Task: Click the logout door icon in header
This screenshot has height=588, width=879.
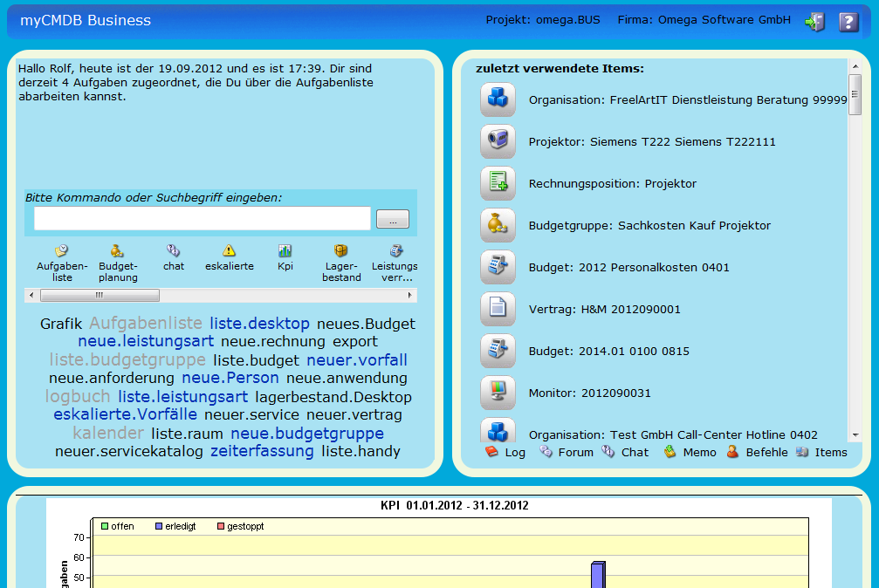Action: 814,22
